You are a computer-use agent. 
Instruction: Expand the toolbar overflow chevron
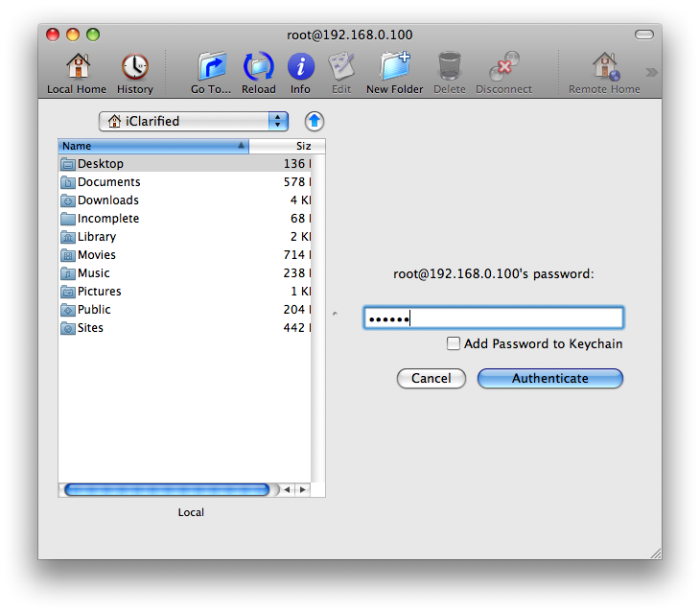coord(651,72)
